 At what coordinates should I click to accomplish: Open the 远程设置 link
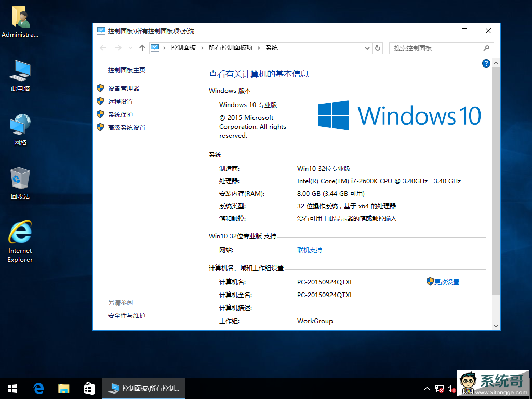pyautogui.click(x=121, y=101)
